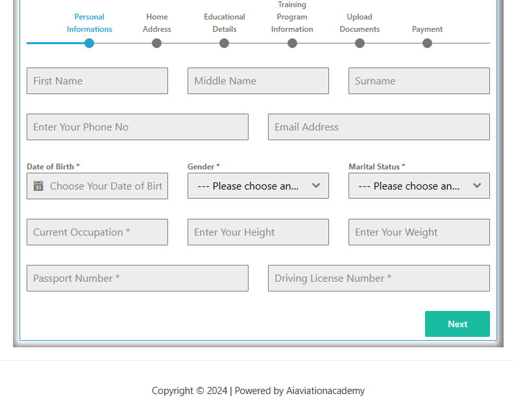
Task: Click the calendar icon in Date of Birth
Action: coord(38,186)
